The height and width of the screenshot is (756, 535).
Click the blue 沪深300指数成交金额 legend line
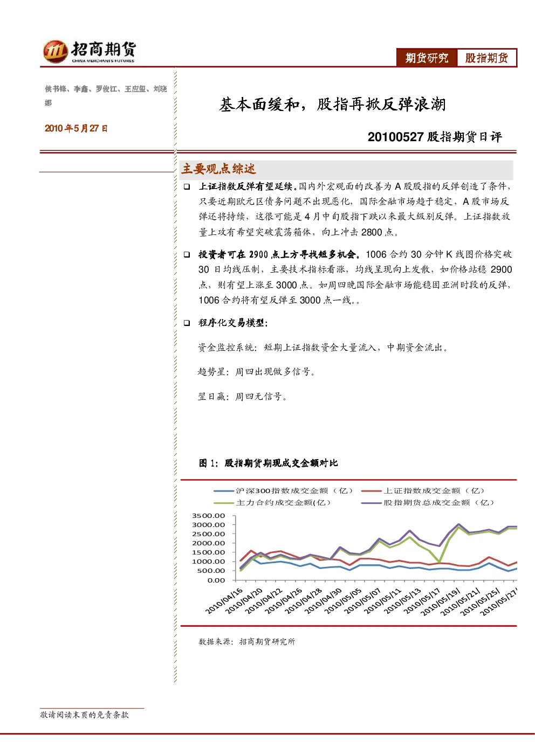224,491
